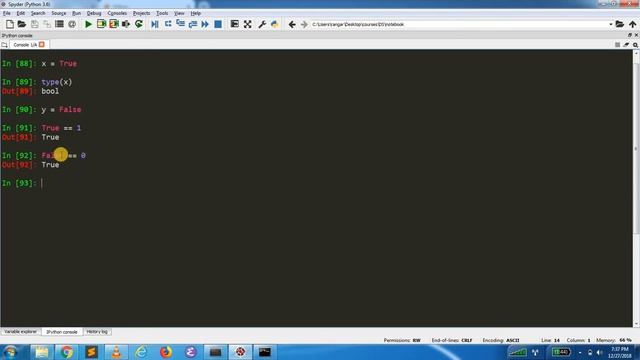640x360 pixels.
Task: Run selection or current line icon
Action: 126,24
